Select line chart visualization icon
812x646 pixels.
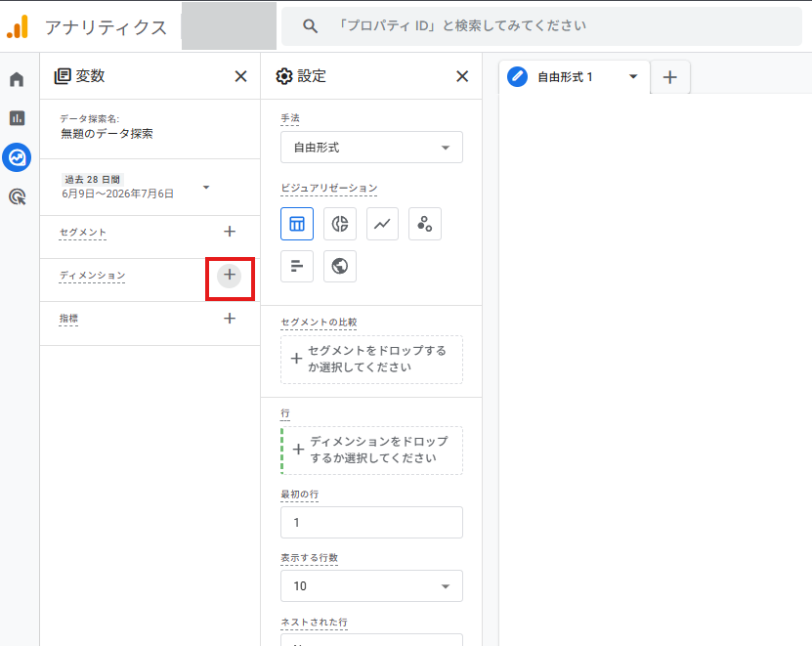[x=382, y=224]
